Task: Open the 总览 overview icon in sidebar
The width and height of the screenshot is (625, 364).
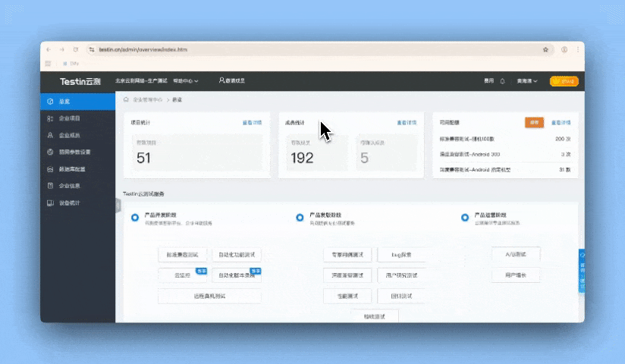Action: pyautogui.click(x=50, y=101)
